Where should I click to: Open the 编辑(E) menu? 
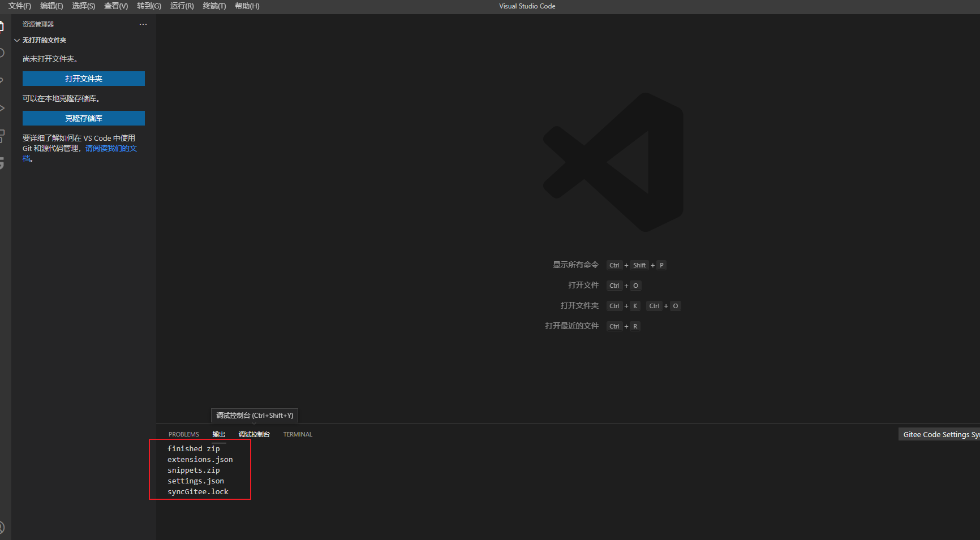pyautogui.click(x=51, y=6)
